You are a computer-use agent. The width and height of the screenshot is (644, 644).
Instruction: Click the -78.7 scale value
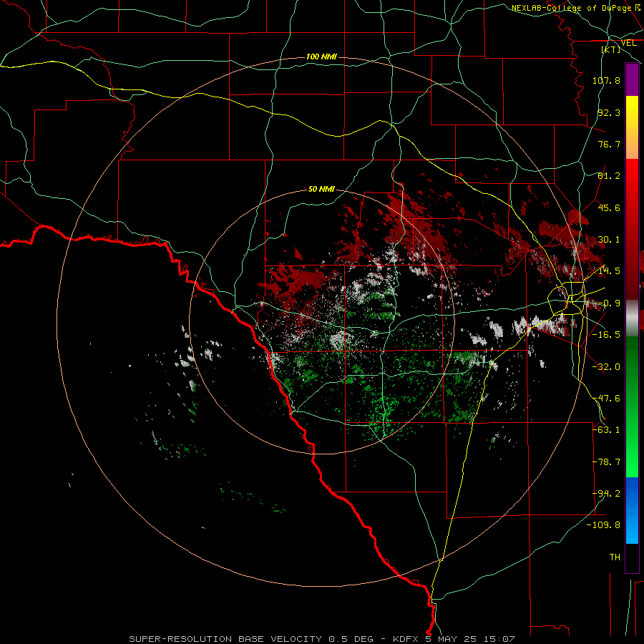(606, 462)
